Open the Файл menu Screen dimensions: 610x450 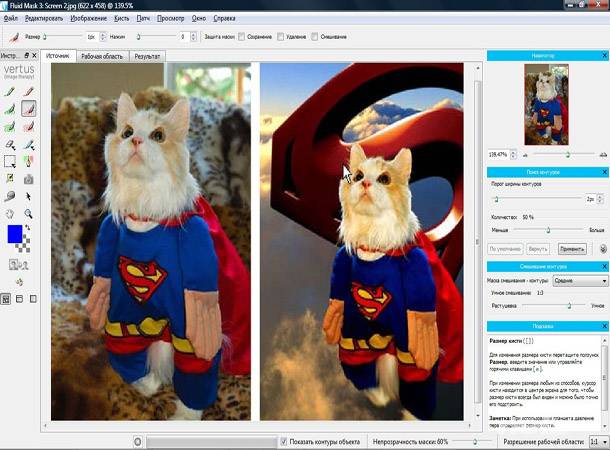[x=11, y=18]
